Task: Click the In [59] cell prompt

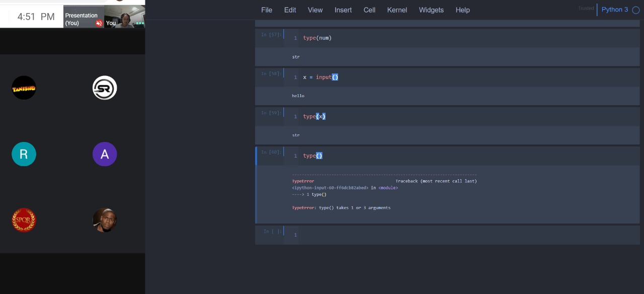Action: coord(271,113)
